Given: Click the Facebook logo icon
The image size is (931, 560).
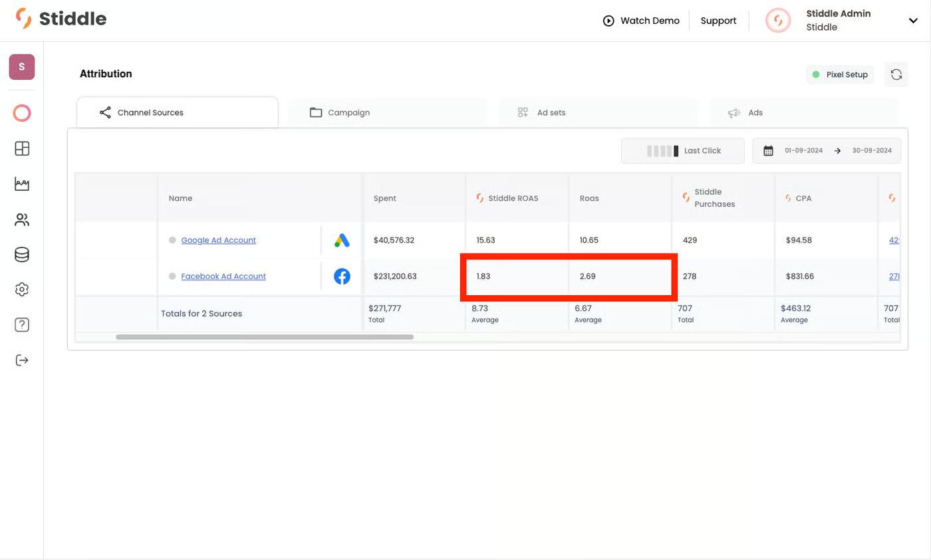Looking at the screenshot, I should pos(342,276).
